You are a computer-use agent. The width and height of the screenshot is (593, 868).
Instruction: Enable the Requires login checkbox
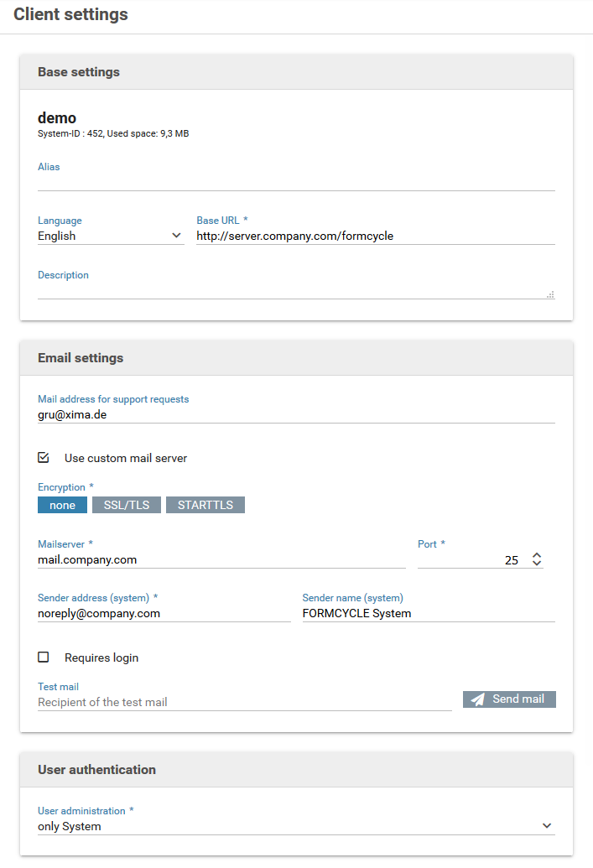point(44,657)
